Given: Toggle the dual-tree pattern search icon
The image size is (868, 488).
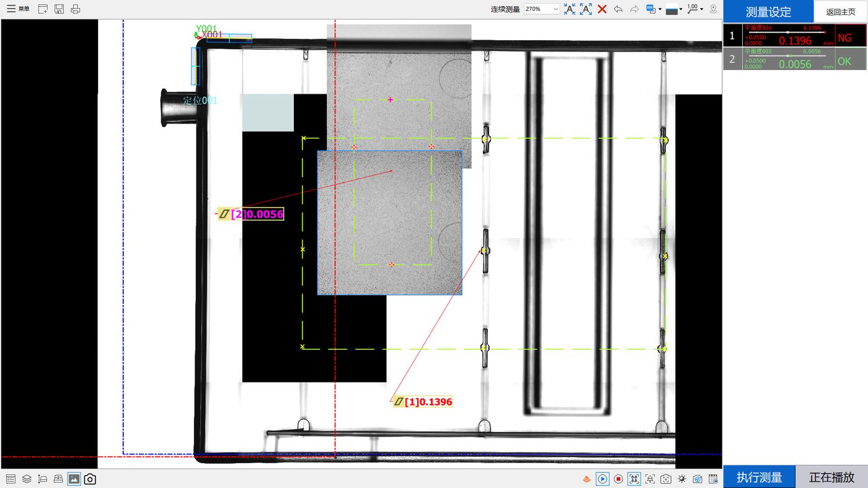Looking at the screenshot, I should click(634, 479).
